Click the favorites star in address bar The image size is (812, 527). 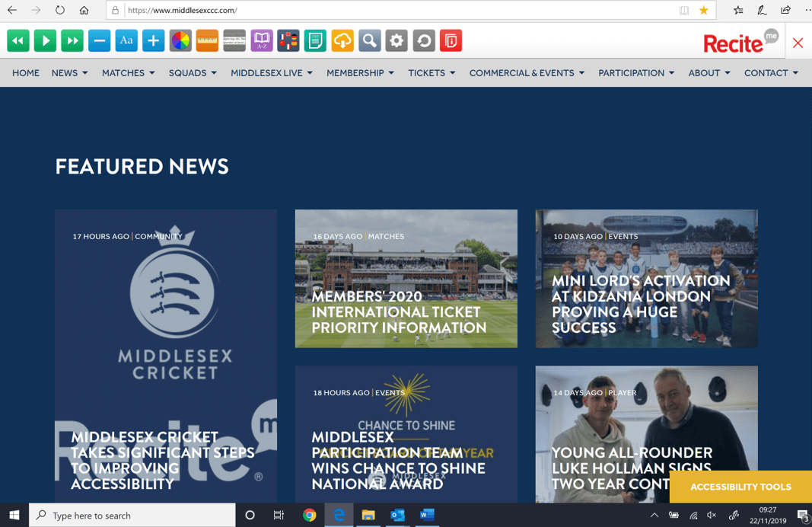coord(704,11)
